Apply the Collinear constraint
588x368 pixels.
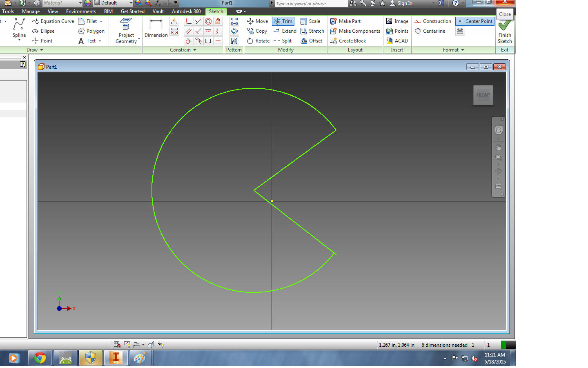pos(198,21)
